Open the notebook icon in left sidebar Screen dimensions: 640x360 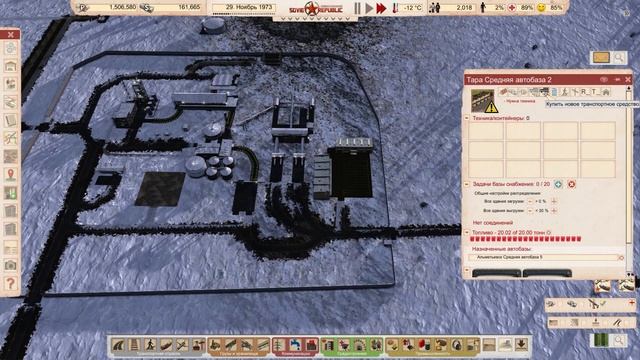(x=11, y=120)
